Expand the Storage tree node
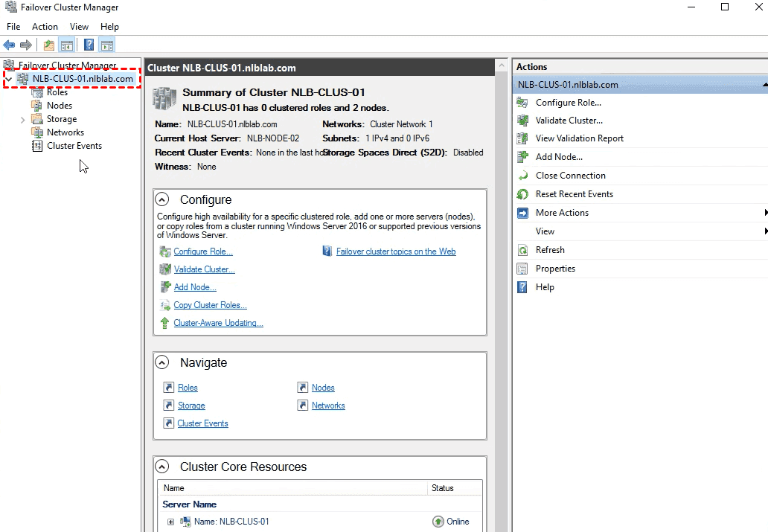768x532 pixels. tap(23, 120)
